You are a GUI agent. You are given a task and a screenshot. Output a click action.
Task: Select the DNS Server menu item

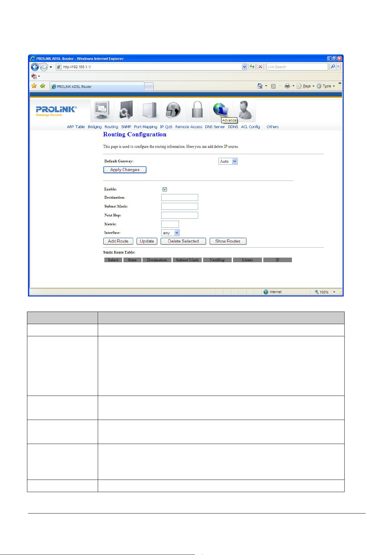(215, 127)
